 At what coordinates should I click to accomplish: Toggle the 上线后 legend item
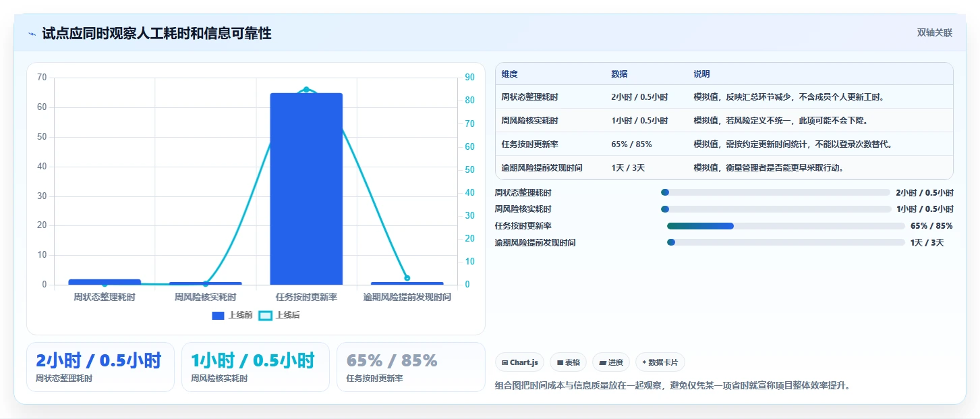[279, 315]
